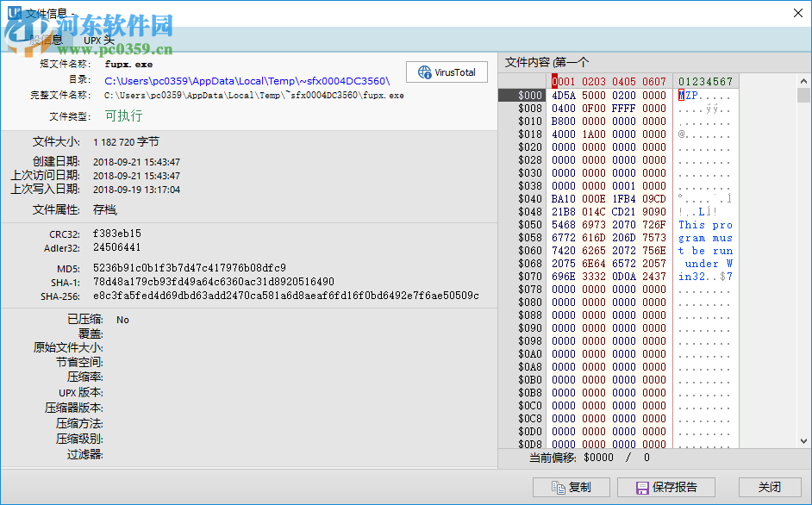Open VirusTotal lookup button
Image resolution: width=812 pixels, height=505 pixels.
447,72
